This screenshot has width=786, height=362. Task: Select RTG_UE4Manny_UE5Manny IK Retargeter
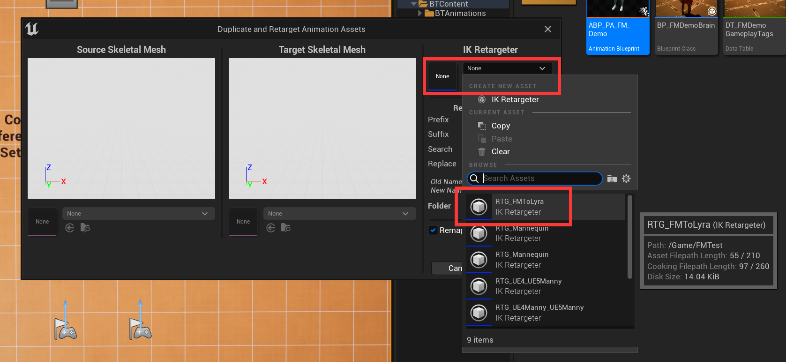[x=545, y=312]
